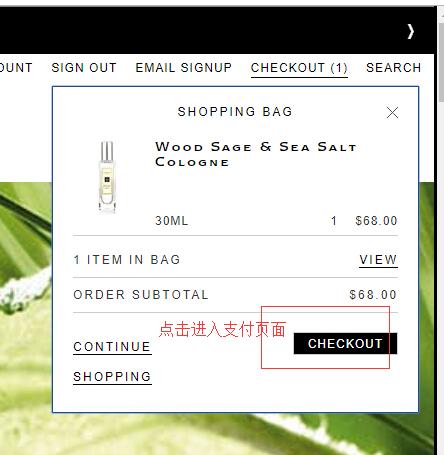Click the black banner next arrow
444x455 pixels.
(411, 32)
